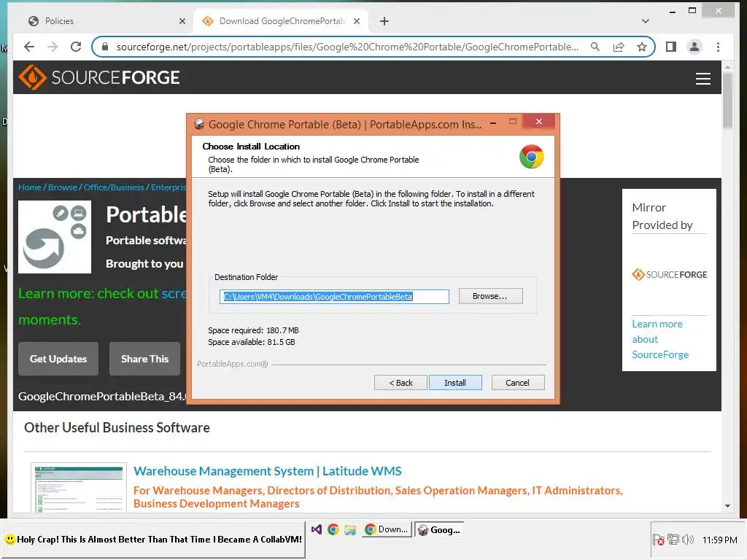Click the volume speaker tray icon
Image resolution: width=747 pixels, height=560 pixels.
point(687,540)
